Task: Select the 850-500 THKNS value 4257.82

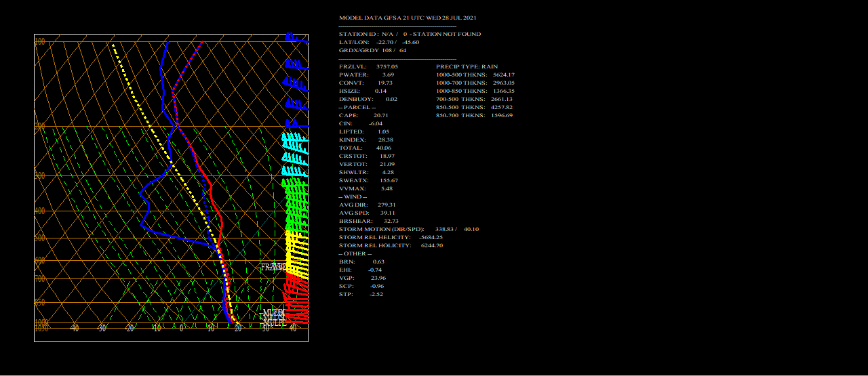Action: coord(501,107)
